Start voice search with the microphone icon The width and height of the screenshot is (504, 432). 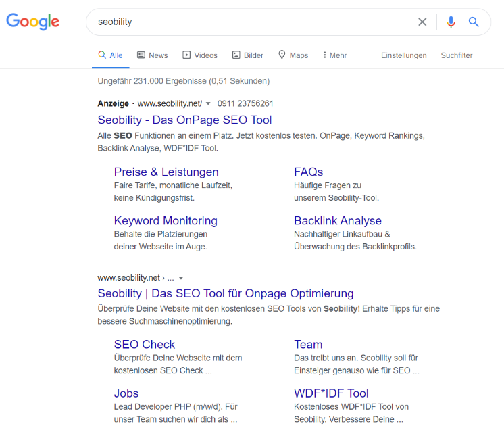click(451, 22)
